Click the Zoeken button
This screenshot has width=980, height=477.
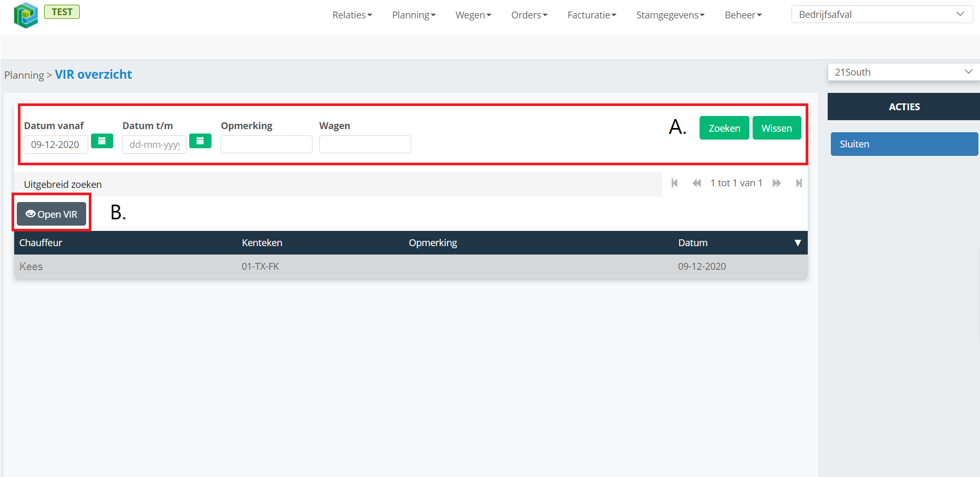tap(724, 128)
